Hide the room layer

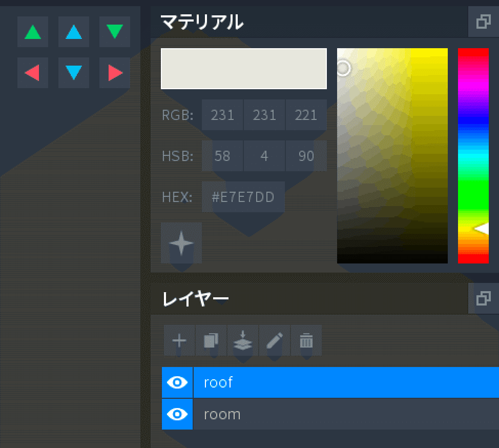[x=177, y=414]
